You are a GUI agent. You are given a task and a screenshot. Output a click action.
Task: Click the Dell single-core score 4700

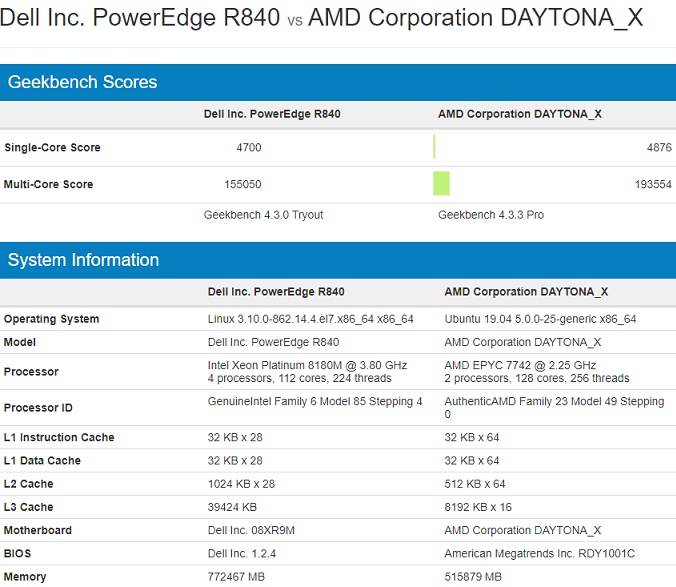(249, 147)
